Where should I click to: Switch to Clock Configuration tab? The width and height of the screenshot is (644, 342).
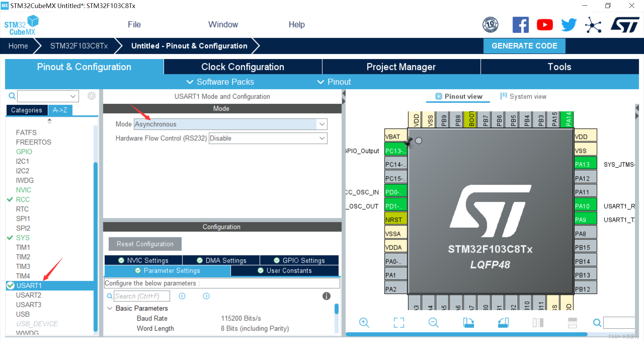(243, 67)
